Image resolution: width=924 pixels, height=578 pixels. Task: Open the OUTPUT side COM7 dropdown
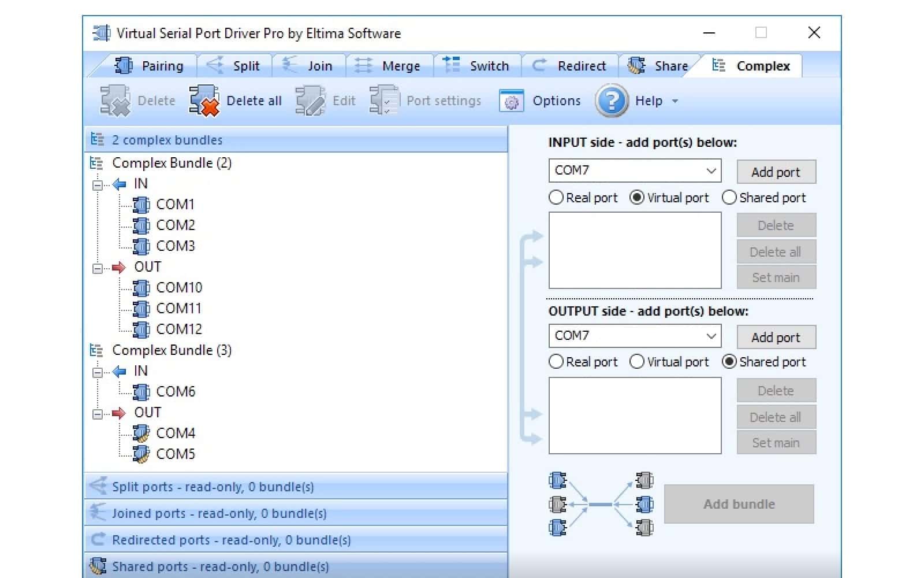tap(711, 336)
